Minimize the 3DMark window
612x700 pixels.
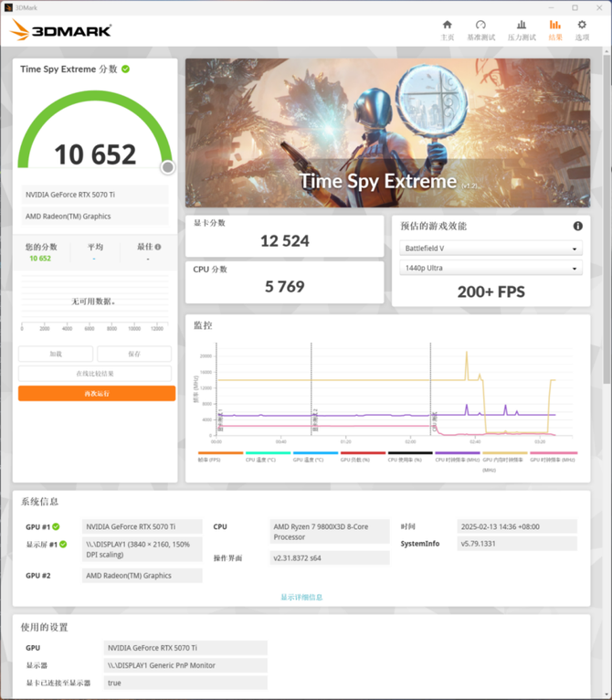[x=551, y=7]
